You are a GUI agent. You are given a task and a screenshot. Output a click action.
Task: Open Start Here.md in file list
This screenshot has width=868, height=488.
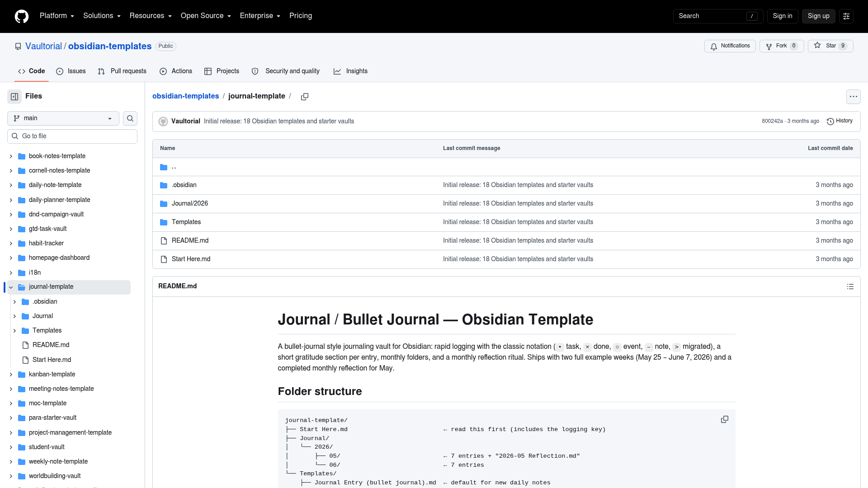191,259
